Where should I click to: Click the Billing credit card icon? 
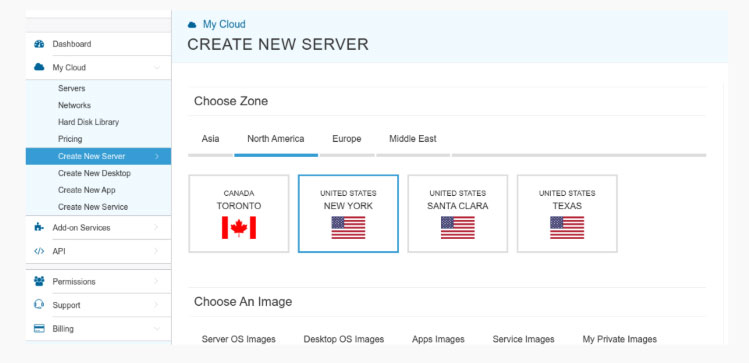39,329
